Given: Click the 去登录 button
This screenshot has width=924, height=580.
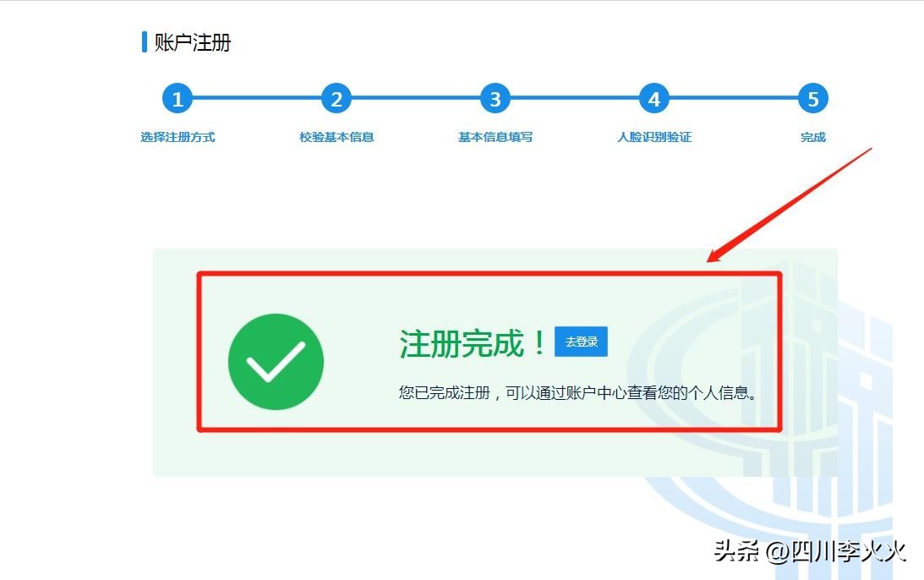Looking at the screenshot, I should coord(581,342).
